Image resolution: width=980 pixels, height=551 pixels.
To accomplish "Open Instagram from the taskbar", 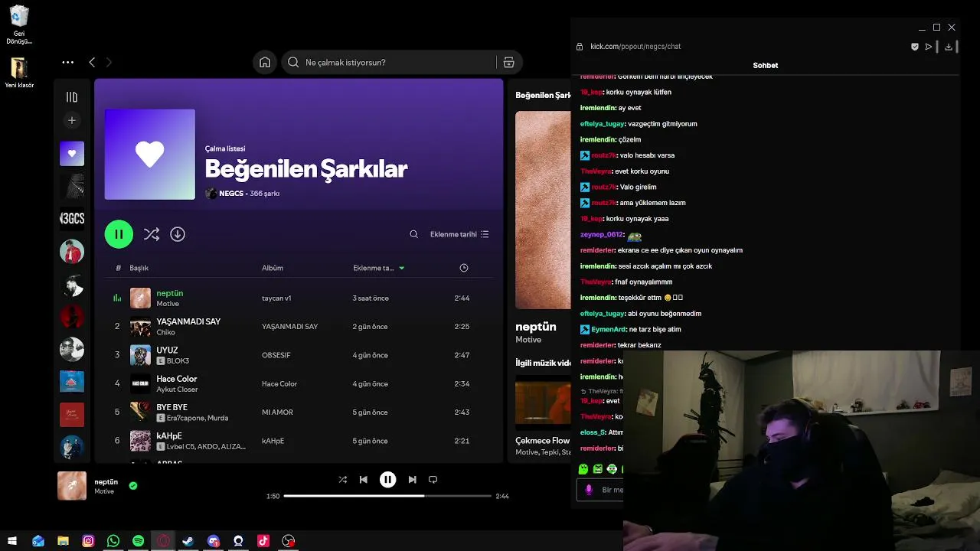I will (88, 541).
